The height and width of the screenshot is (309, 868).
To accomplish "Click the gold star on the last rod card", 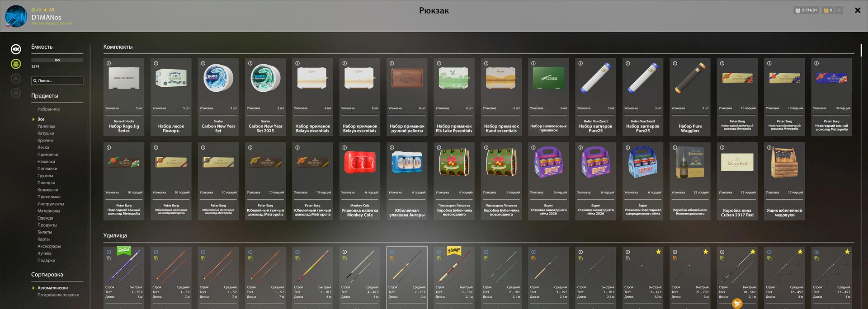I will click(847, 252).
